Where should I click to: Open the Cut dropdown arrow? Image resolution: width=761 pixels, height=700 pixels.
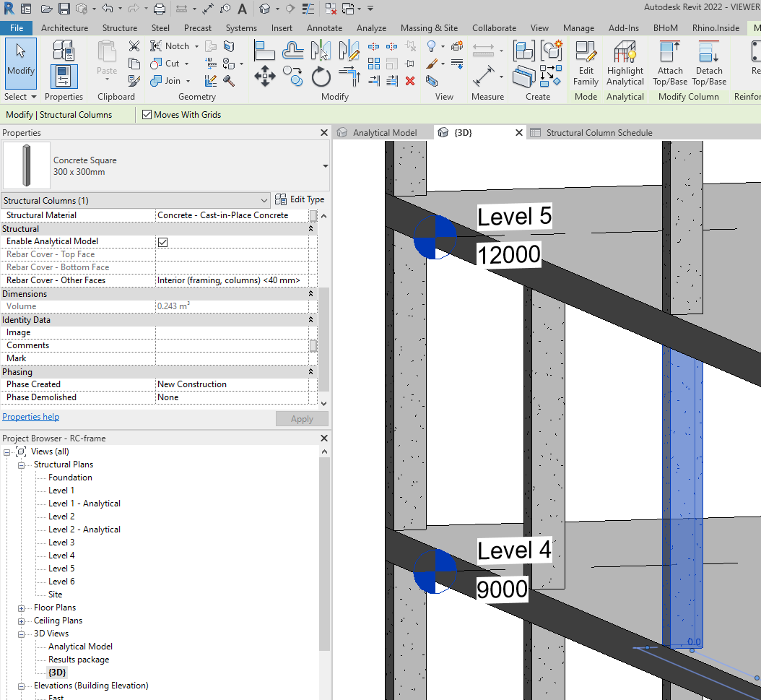[186, 64]
